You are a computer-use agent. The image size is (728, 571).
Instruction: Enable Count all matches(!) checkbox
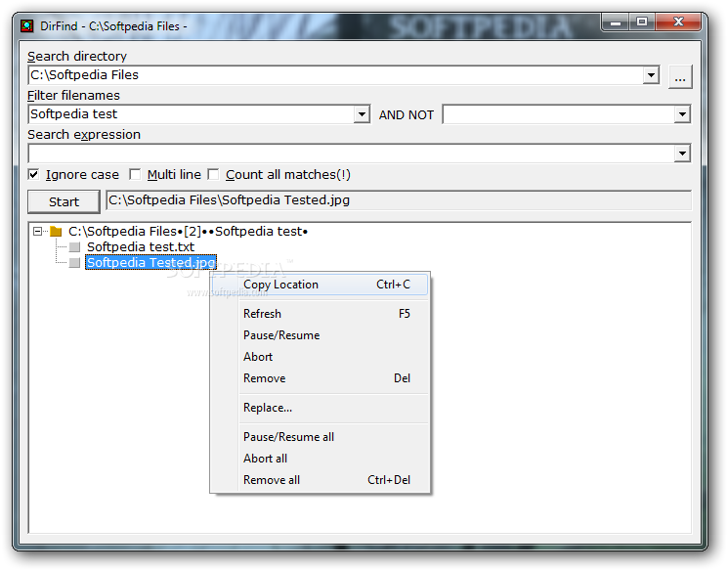[x=213, y=175]
